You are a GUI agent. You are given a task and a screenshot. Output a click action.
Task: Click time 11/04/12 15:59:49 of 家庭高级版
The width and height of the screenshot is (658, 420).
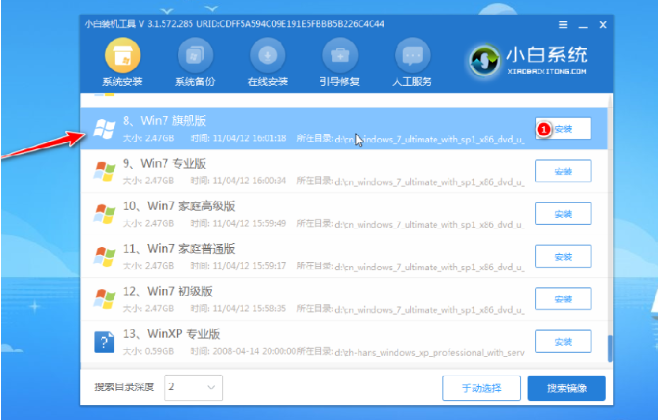point(249,224)
